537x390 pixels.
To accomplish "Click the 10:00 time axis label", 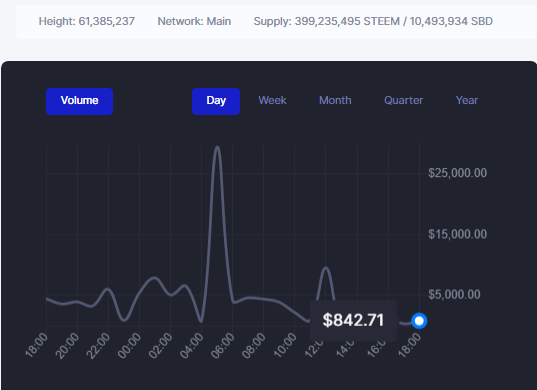I will click(285, 345).
